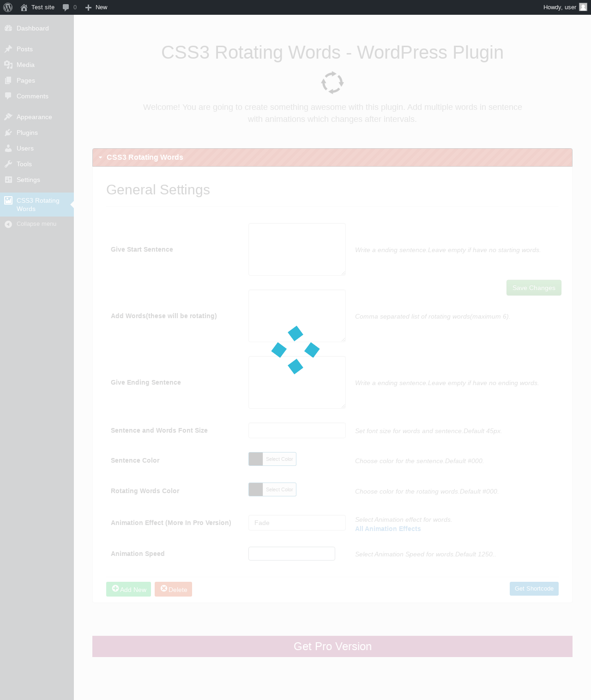591x700 pixels.
Task: Open the comments bubble icon in admin bar
Action: [66, 7]
